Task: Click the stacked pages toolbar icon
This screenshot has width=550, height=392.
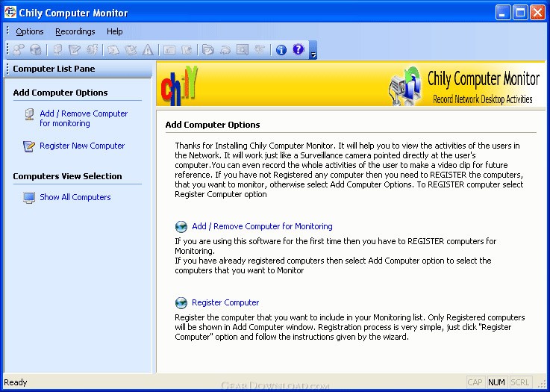Action: [113, 50]
